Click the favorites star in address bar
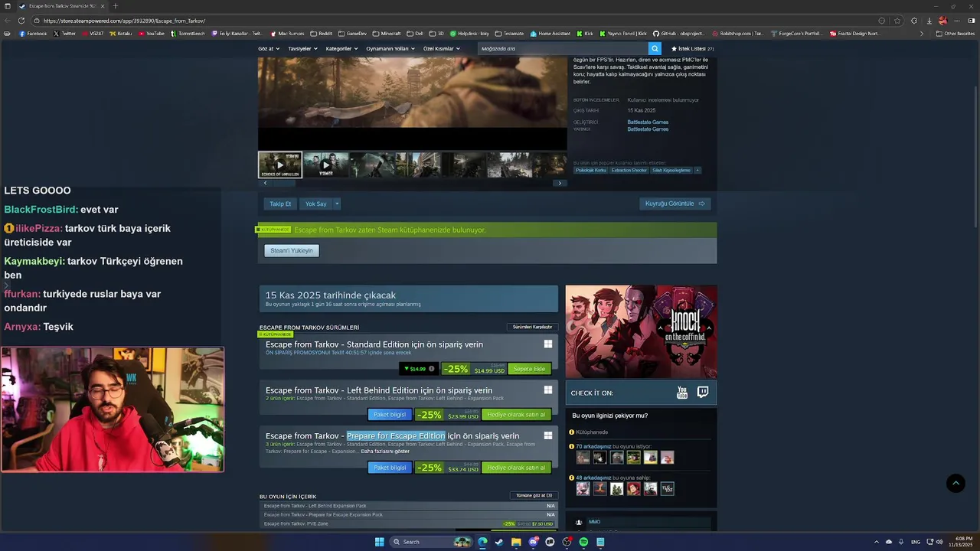This screenshot has height=551, width=980. pyautogui.click(x=897, y=21)
